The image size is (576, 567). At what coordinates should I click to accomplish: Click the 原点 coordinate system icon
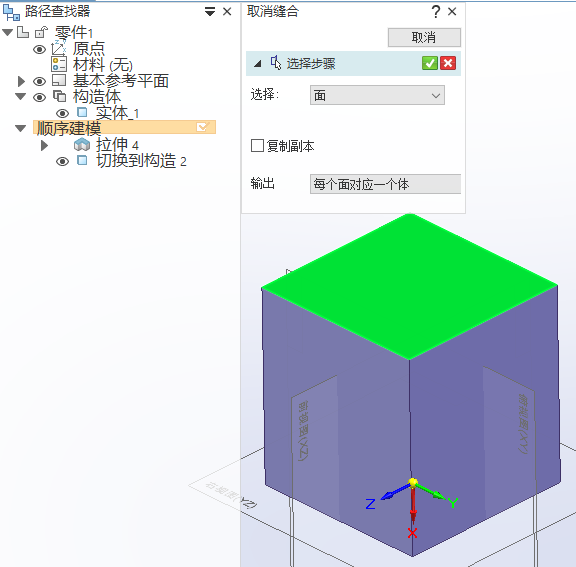59,48
